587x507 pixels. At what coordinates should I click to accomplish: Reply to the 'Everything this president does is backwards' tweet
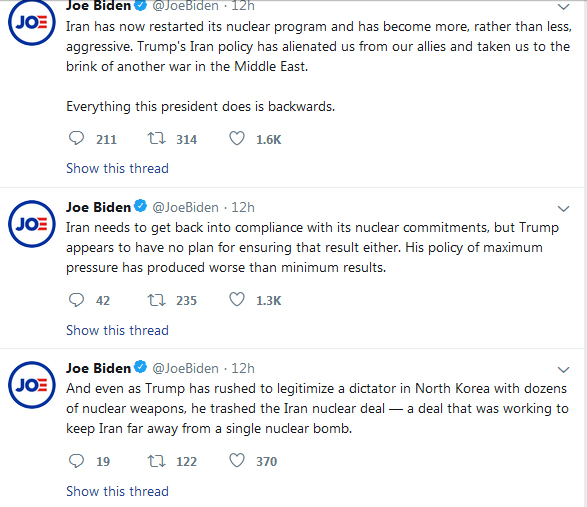click(77, 139)
